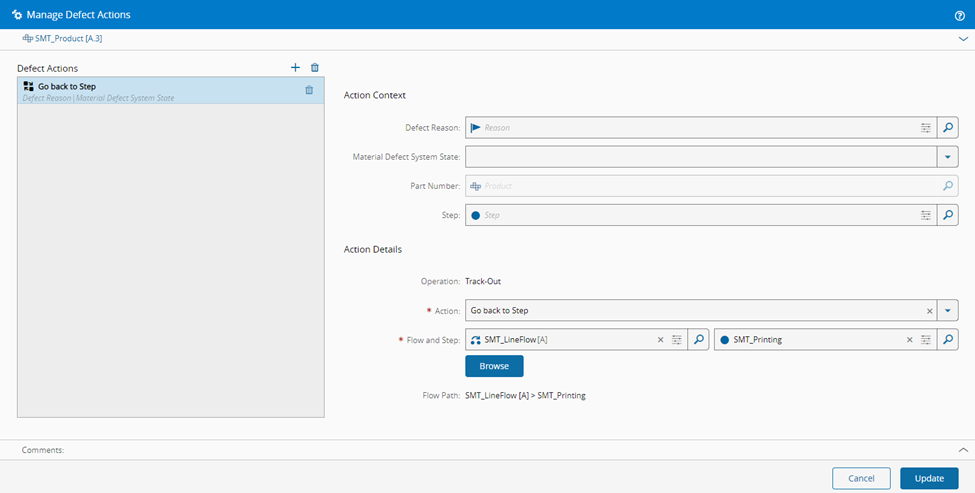This screenshot has width=975, height=493.
Task: Add a new defect action with plus icon
Action: 295,68
